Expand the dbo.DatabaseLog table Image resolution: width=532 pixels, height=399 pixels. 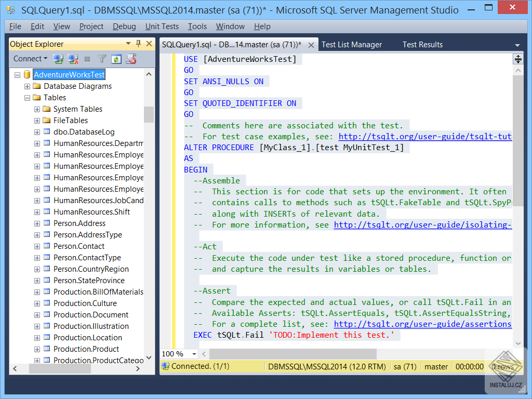37,132
